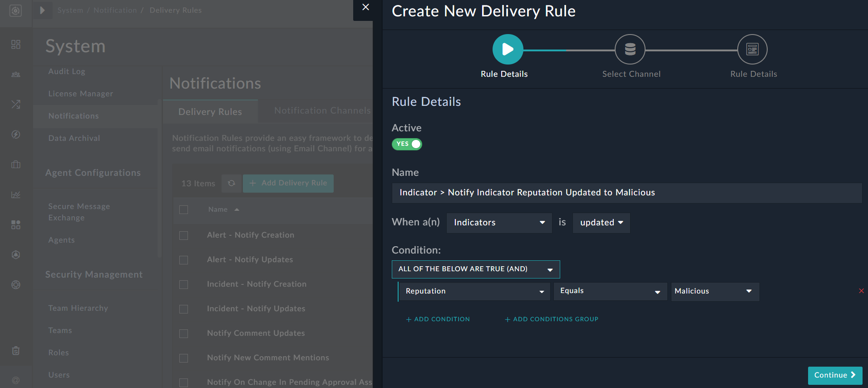This screenshot has width=868, height=388.
Task: Open Team Hierarchy under Security Management
Action: (x=78, y=308)
